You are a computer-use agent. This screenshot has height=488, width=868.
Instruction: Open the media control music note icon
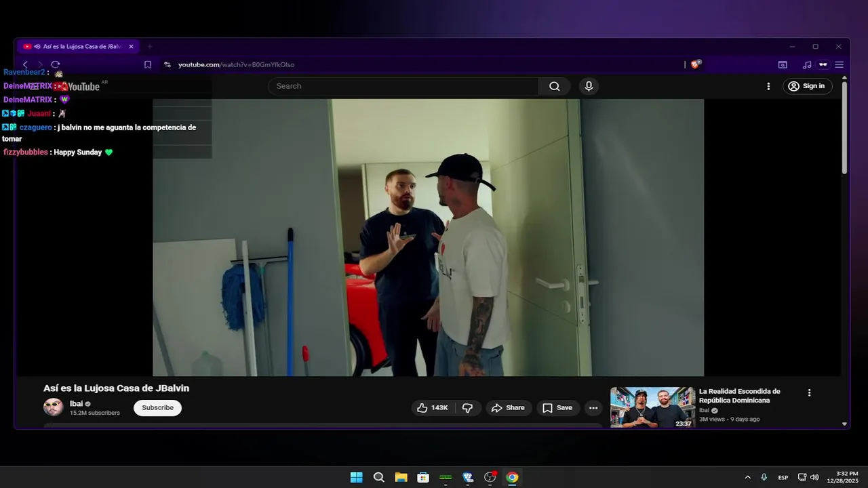(807, 64)
